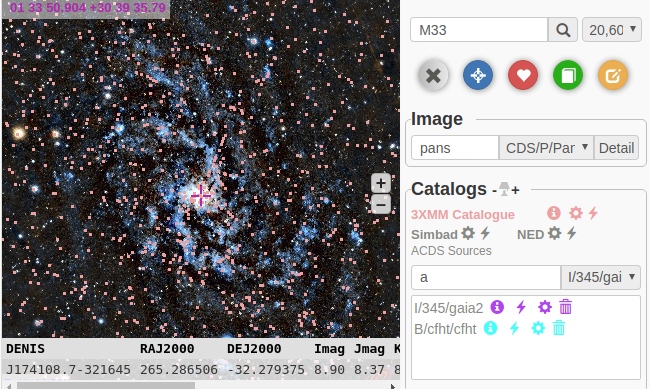650x389 pixels.
Task: Open Simbad gear settings
Action: pyautogui.click(x=468, y=233)
